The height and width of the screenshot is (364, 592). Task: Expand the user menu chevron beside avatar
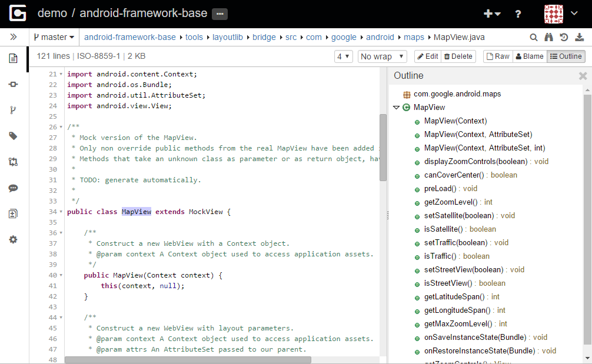click(x=574, y=14)
